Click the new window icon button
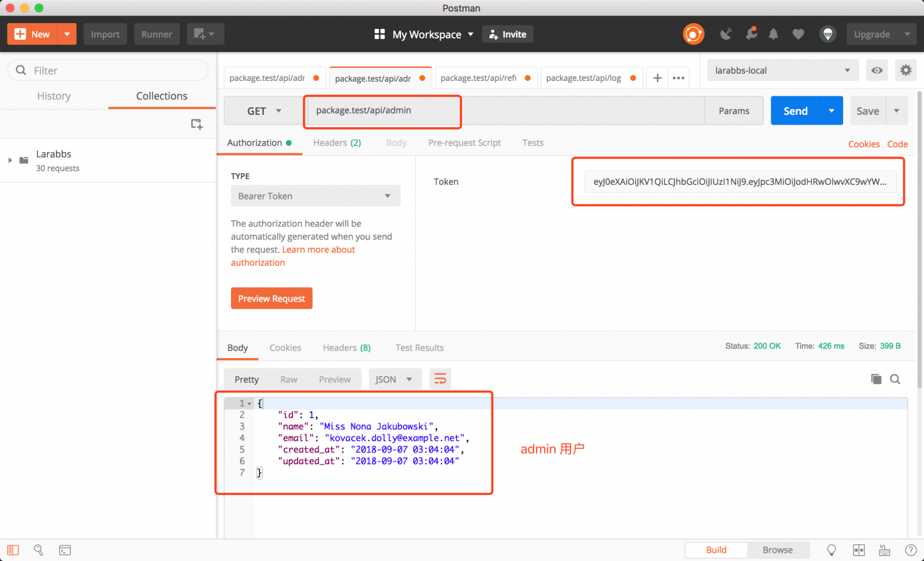The width and height of the screenshot is (924, 561). tap(205, 34)
